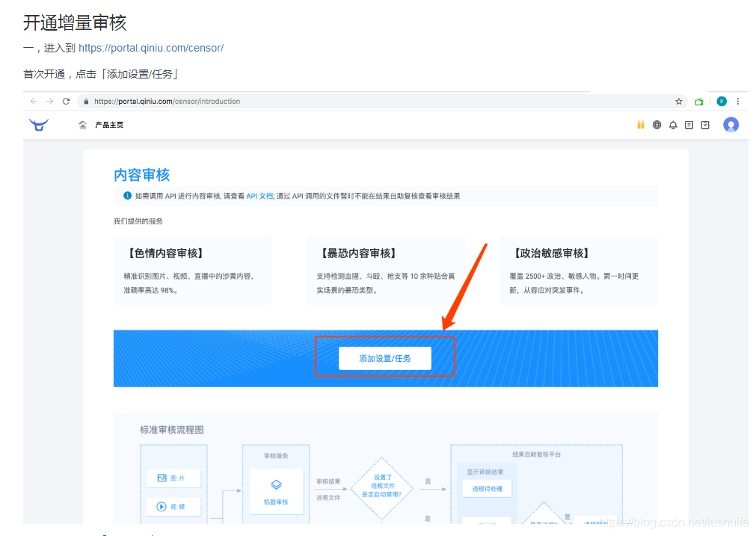Click the 标准审核流程图 title
The height and width of the screenshot is (536, 756).
pos(172,430)
